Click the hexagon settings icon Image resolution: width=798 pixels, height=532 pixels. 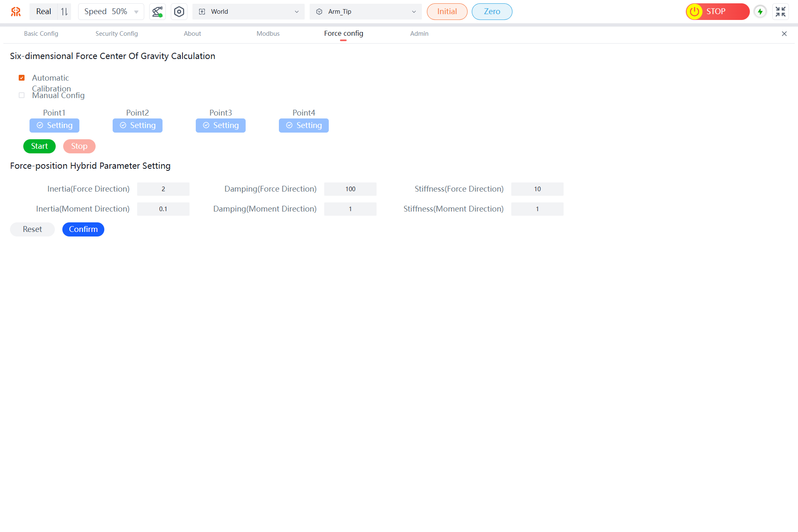[x=179, y=12]
